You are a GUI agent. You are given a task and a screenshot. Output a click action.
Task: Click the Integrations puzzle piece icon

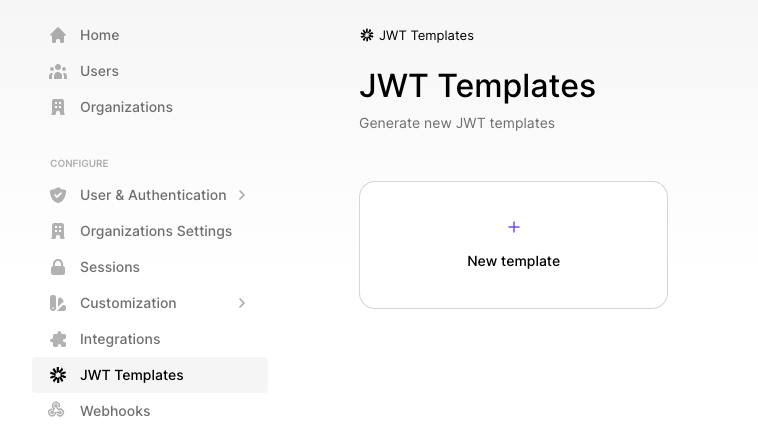(58, 339)
